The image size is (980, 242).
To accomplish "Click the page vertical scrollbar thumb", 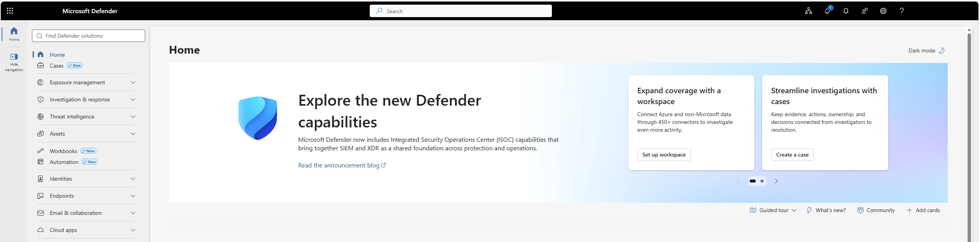I will 969,137.
